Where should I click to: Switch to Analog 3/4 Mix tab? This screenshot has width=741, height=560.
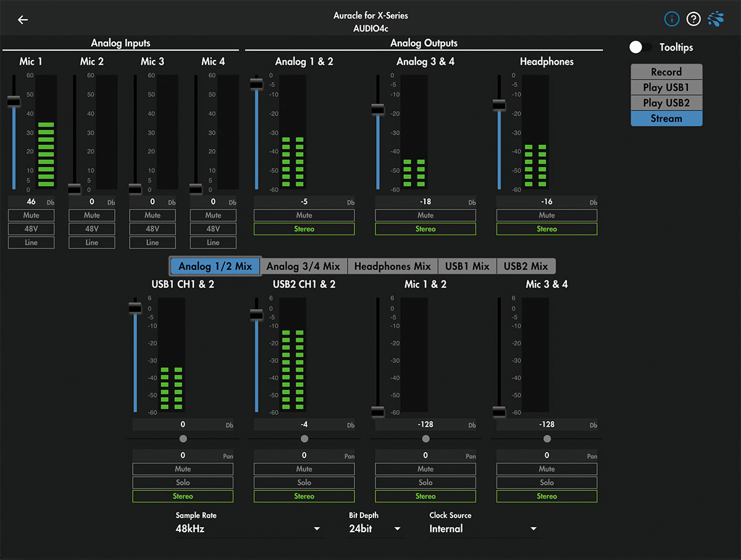pos(303,266)
